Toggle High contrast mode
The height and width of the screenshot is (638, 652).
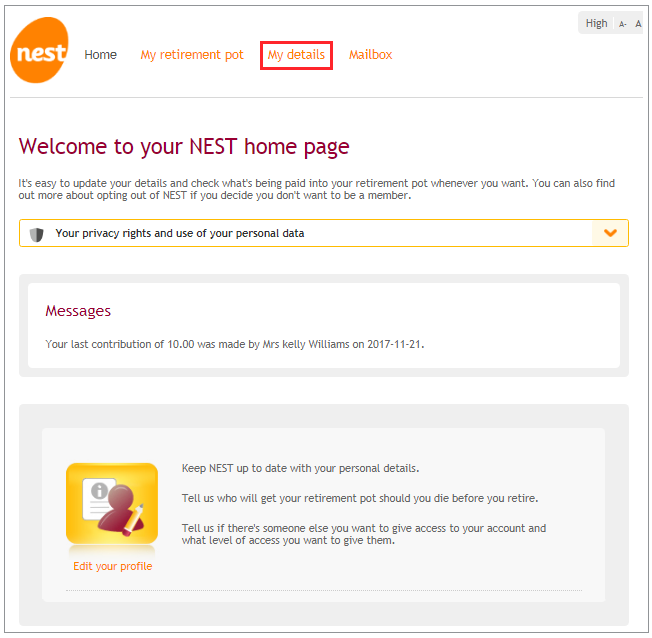click(x=596, y=23)
